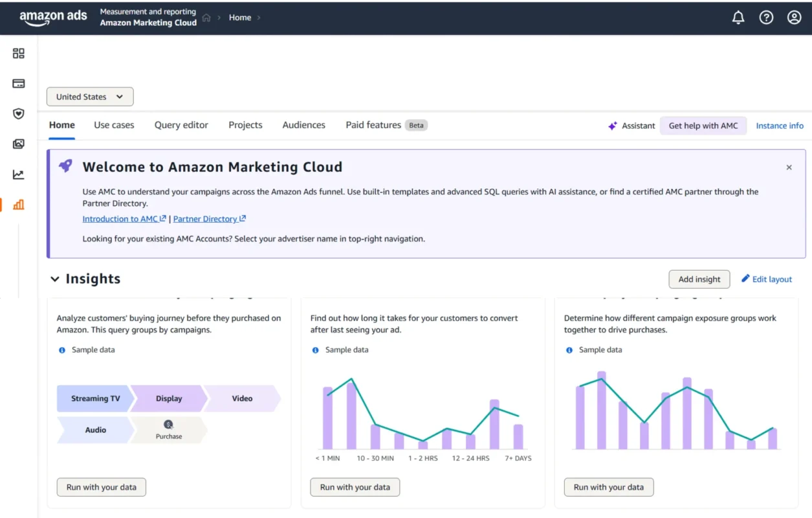Dismiss the Welcome banner

click(789, 167)
